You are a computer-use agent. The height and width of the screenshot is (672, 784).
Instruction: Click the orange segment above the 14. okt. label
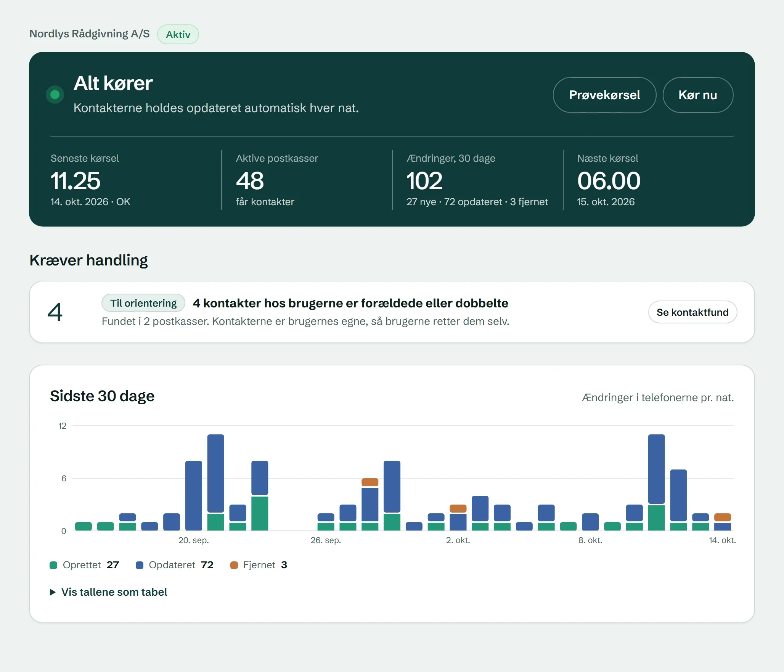tap(722, 517)
